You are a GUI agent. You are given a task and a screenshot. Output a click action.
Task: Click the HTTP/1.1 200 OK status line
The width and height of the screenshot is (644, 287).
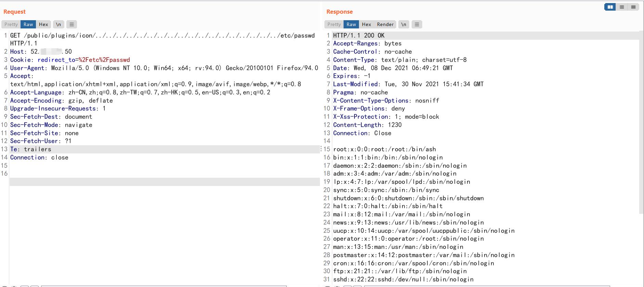[x=359, y=36]
